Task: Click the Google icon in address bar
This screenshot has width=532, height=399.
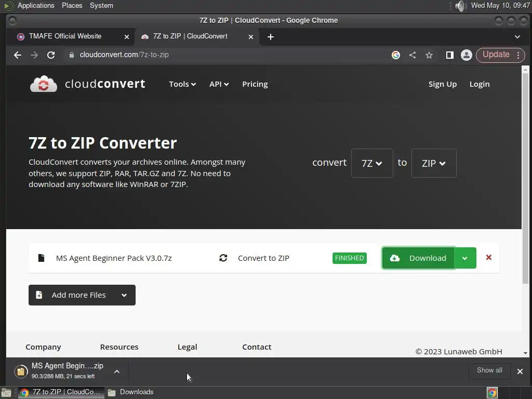Action: click(395, 55)
